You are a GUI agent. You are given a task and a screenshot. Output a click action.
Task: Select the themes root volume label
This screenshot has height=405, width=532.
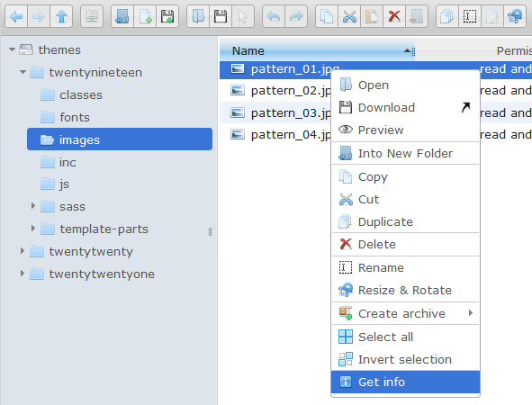pos(59,49)
